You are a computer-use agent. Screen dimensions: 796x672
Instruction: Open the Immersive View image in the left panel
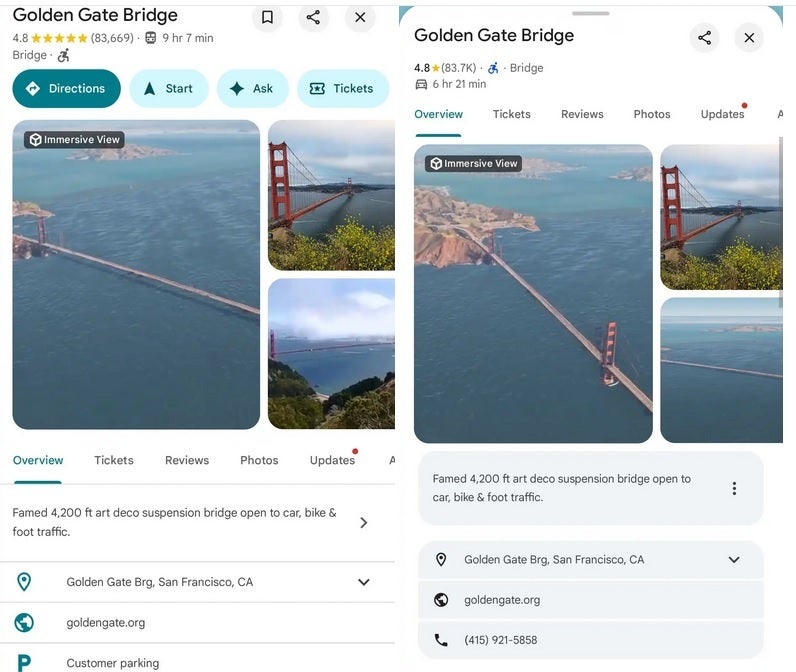pyautogui.click(x=136, y=275)
